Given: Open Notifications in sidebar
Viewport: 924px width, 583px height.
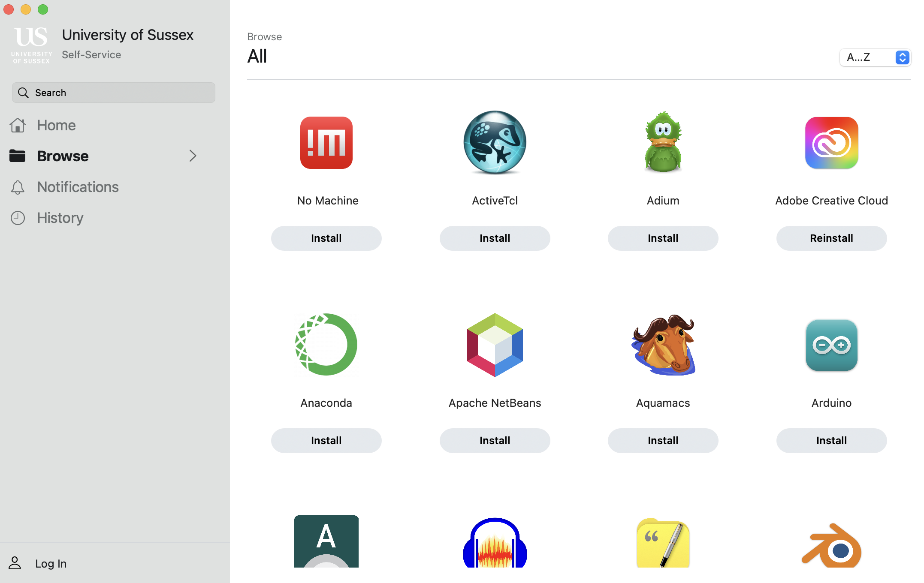Looking at the screenshot, I should 78,187.
